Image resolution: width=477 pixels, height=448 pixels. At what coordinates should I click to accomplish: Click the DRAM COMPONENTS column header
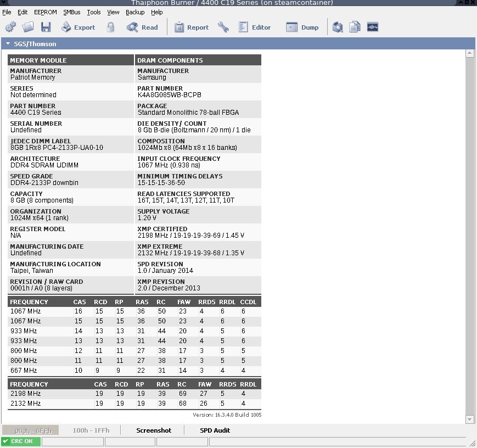(198, 60)
